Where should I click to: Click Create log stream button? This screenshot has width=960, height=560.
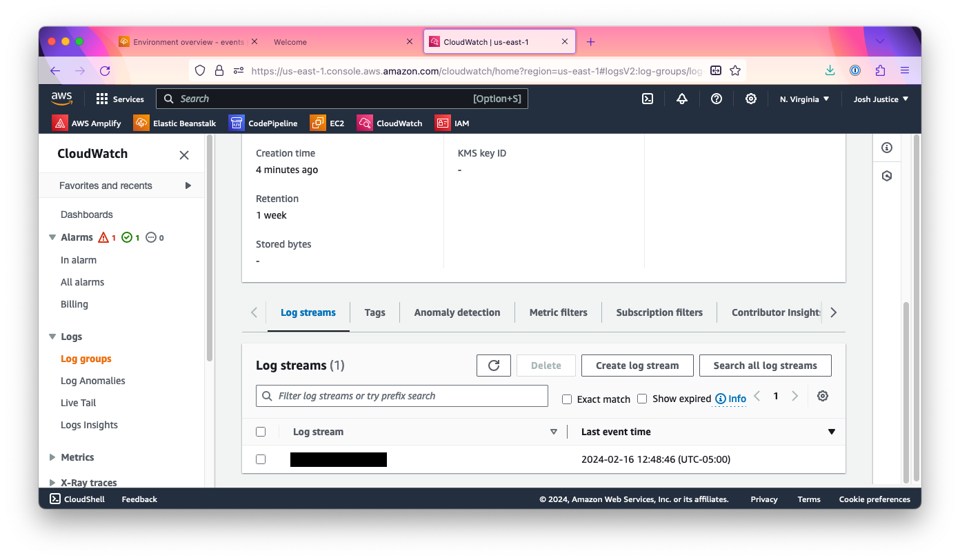pos(637,366)
